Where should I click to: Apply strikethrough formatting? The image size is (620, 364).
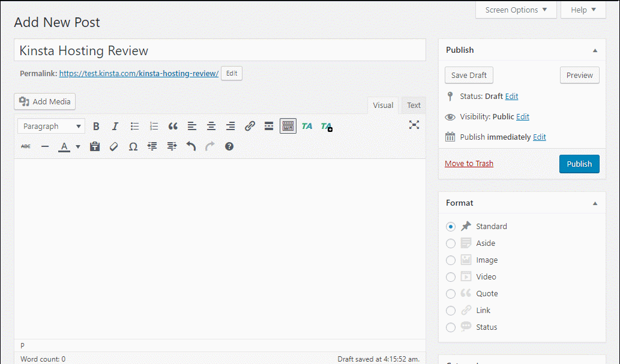(25, 146)
